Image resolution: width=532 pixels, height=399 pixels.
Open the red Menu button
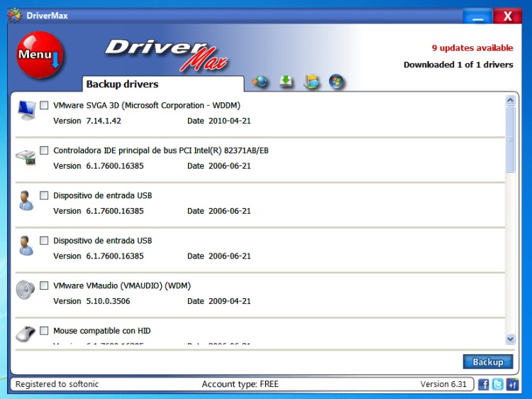[x=40, y=55]
